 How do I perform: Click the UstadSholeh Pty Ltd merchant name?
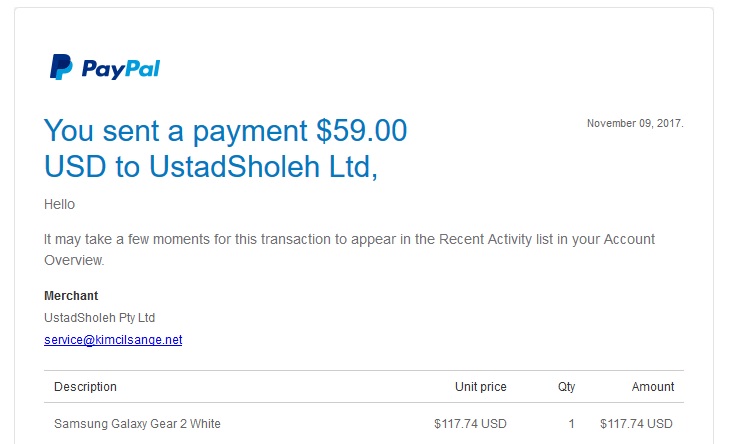pos(99,318)
